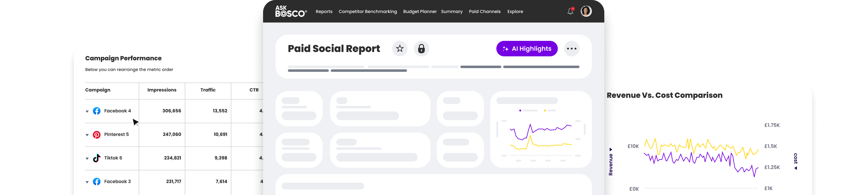Click the Pinterest icon for Pinterest 5
This screenshot has width=868, height=195.
97,135
